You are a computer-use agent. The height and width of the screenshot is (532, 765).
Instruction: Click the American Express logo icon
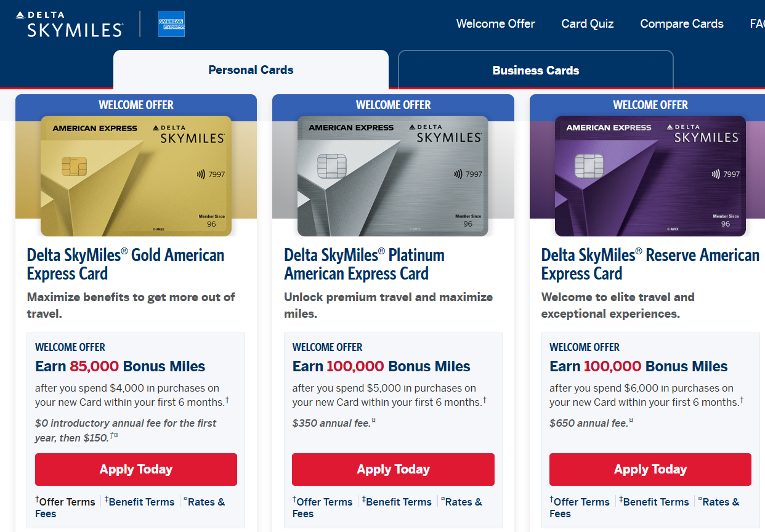(x=171, y=24)
